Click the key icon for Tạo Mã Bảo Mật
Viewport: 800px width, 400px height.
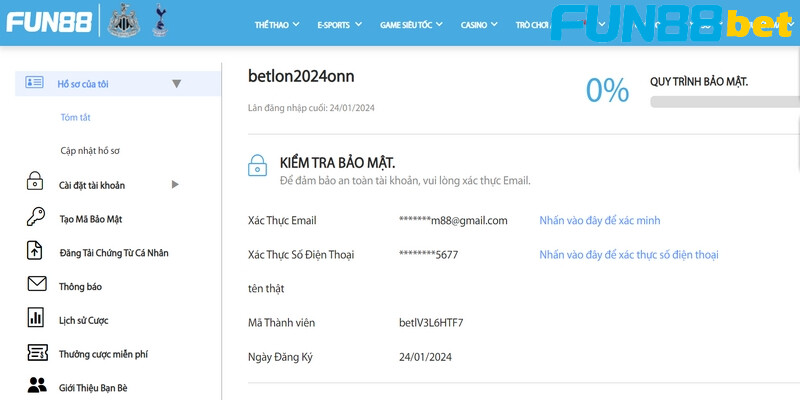click(36, 216)
